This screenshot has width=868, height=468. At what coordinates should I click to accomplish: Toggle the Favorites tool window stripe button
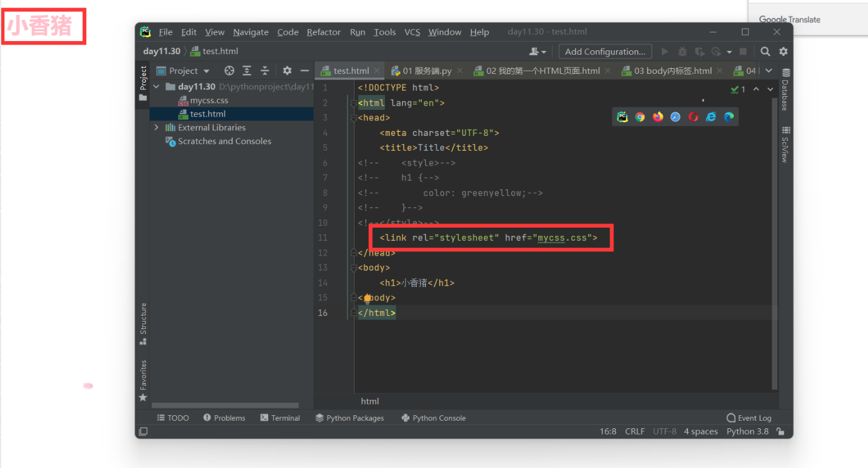tap(143, 380)
